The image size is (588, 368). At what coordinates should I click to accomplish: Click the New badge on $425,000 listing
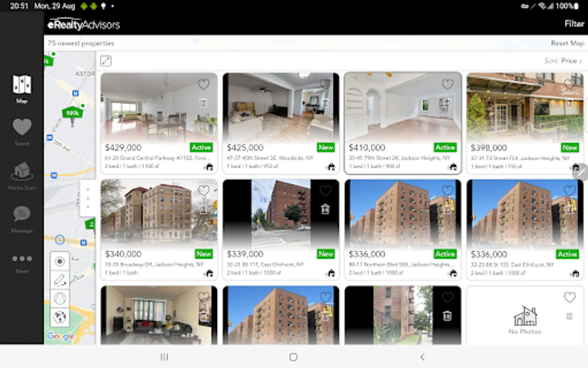click(326, 147)
